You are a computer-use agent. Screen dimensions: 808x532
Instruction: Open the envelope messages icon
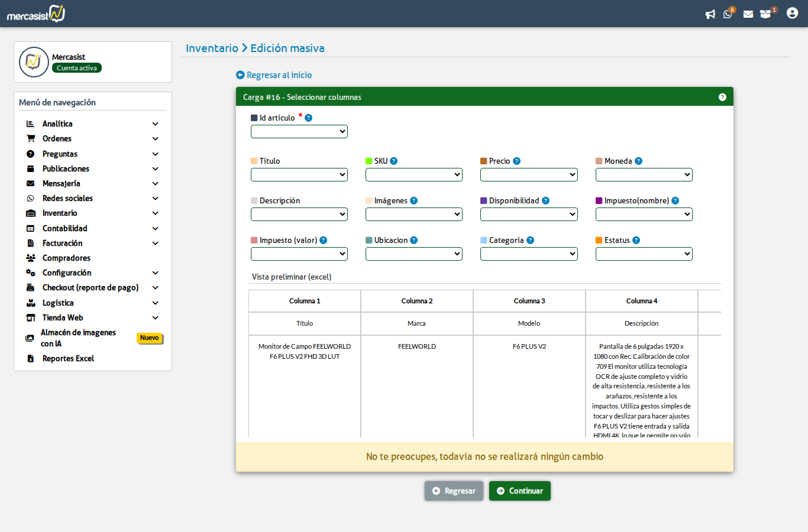(x=748, y=14)
